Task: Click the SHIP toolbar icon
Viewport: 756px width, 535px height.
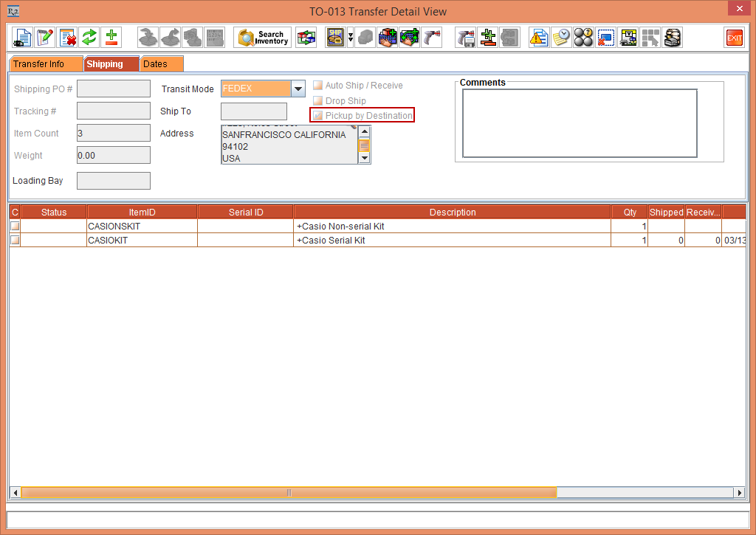Action: point(335,38)
